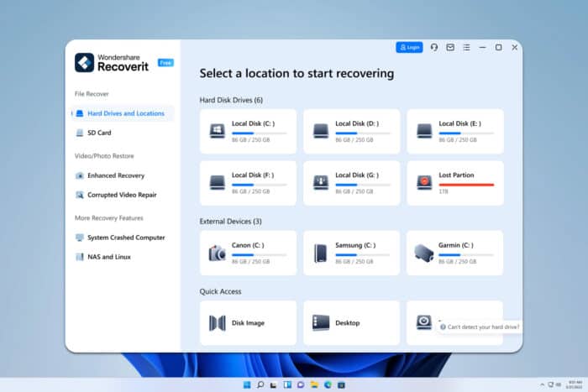Click the Canon (C:) camera icon
588x392 pixels.
click(x=217, y=253)
